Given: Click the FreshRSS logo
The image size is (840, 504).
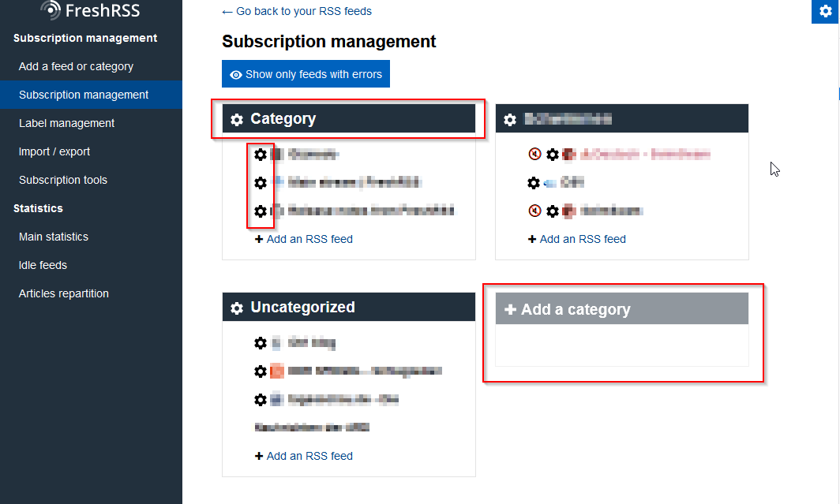Looking at the screenshot, I should tap(91, 10).
